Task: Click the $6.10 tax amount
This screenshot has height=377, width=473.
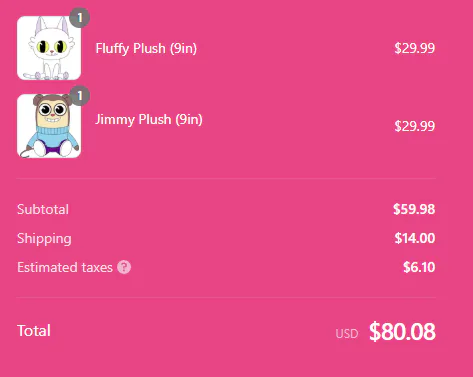Action: [x=419, y=267]
